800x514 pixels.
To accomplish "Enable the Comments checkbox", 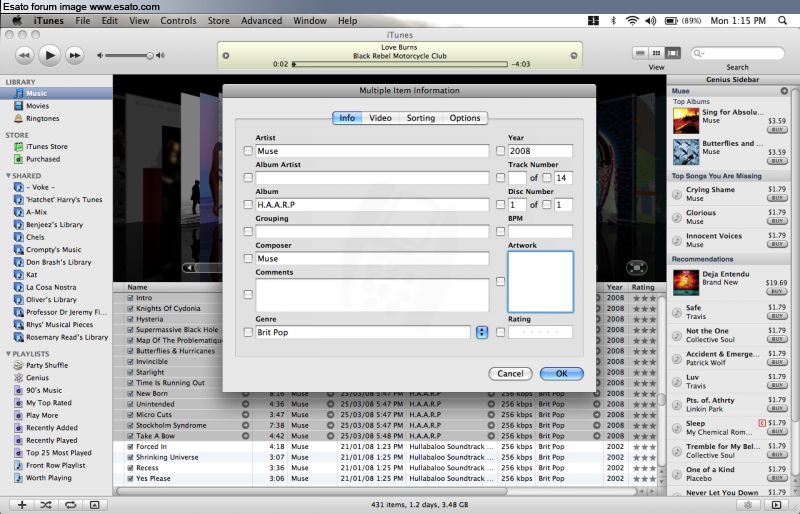I will pyautogui.click(x=248, y=295).
